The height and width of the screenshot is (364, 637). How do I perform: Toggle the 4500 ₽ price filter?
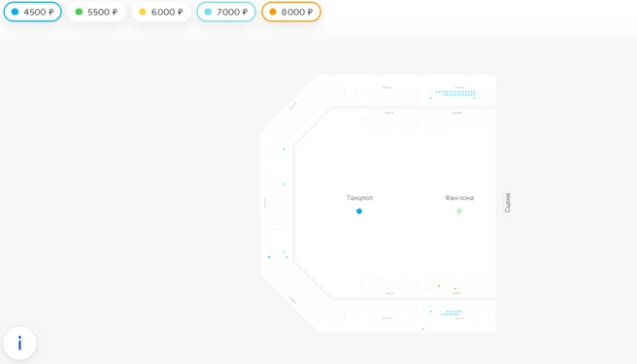click(32, 12)
